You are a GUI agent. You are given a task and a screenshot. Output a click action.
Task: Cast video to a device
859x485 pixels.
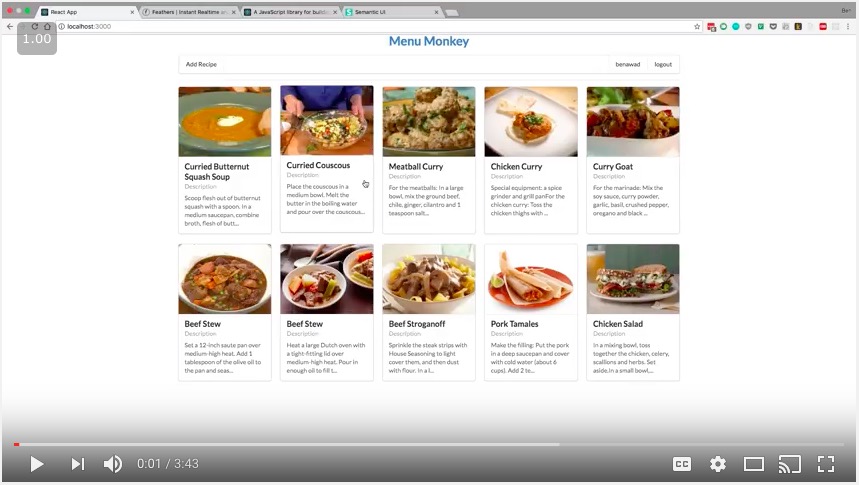[789, 464]
